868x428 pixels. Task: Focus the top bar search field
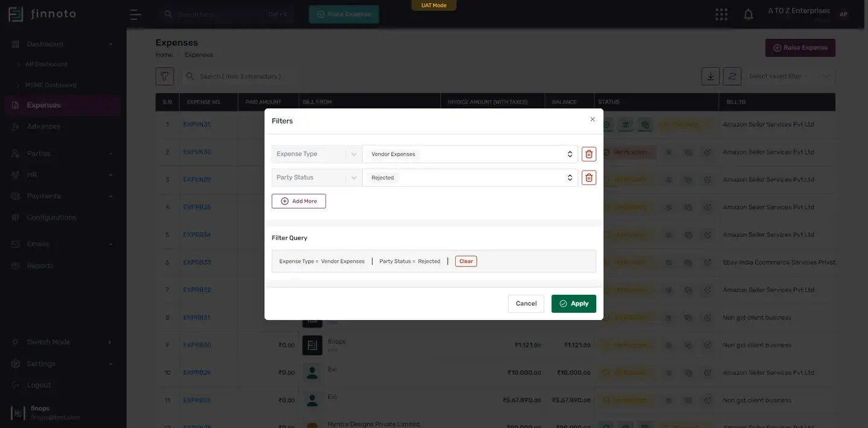pyautogui.click(x=226, y=14)
